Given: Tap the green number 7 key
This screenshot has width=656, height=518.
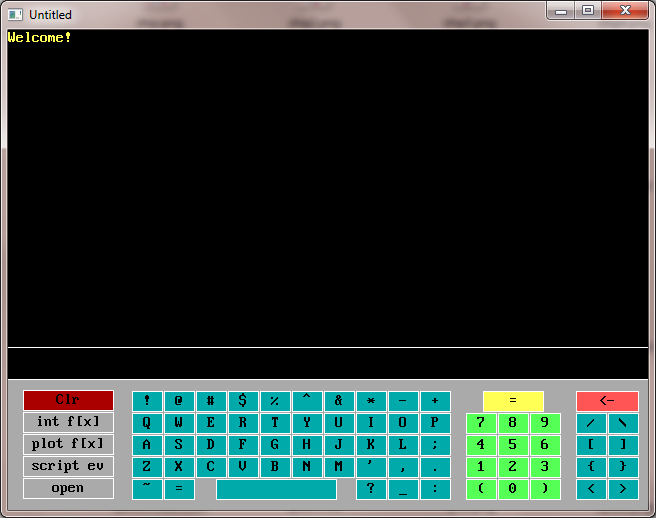Looking at the screenshot, I should (481, 423).
